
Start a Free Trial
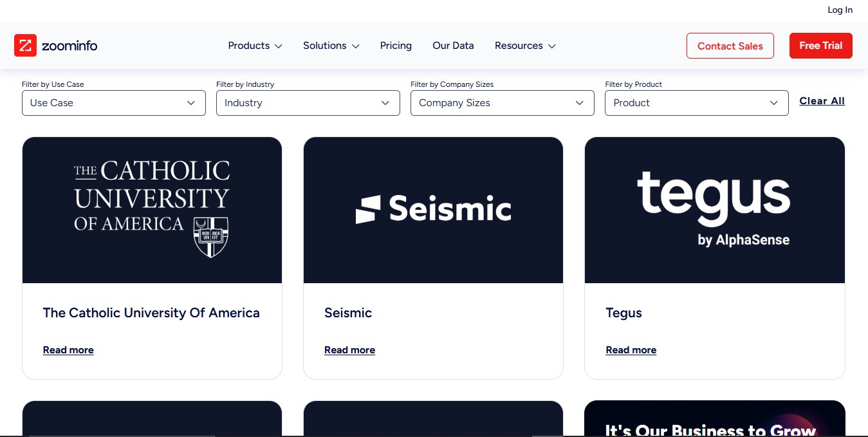coord(821,46)
